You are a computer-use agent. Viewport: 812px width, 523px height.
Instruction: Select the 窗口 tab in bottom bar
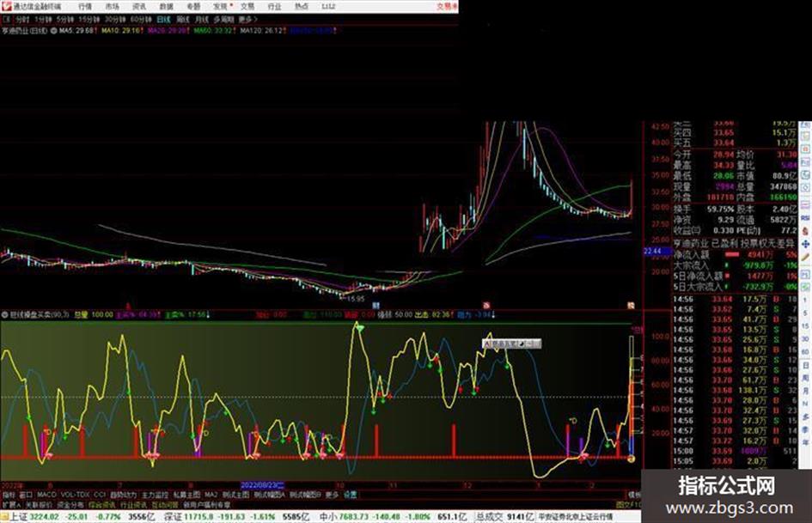click(x=26, y=495)
